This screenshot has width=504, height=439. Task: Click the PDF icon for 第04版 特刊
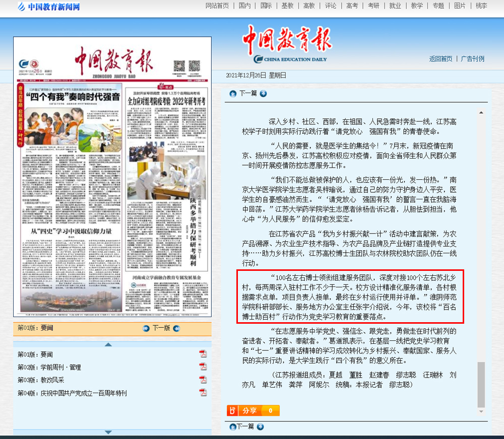[203, 393]
